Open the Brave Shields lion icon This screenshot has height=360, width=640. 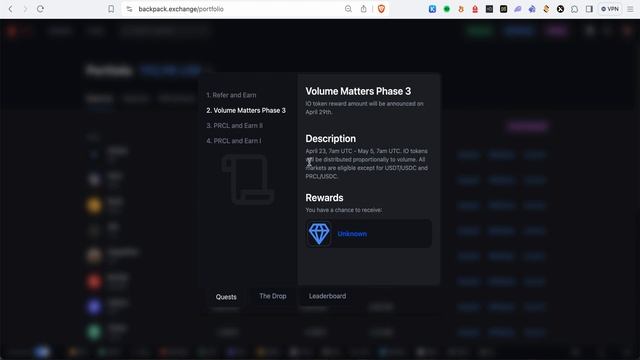tap(381, 9)
